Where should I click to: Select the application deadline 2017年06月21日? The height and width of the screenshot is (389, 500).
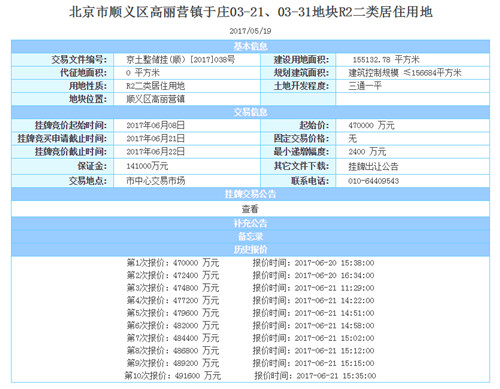coord(155,138)
